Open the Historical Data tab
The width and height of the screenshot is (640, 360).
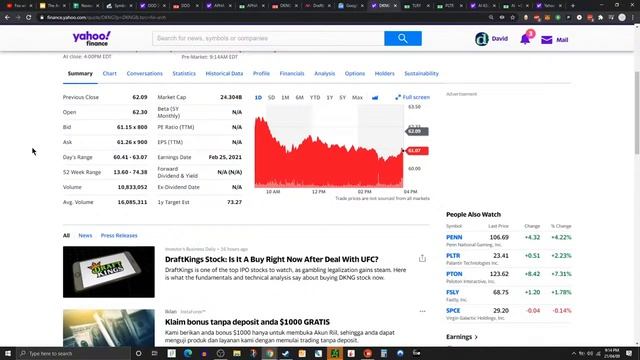[x=224, y=73]
